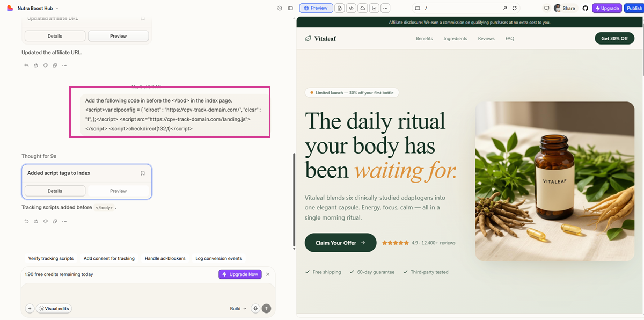Open the document view icon beside Preview
644x320 pixels.
point(340,8)
